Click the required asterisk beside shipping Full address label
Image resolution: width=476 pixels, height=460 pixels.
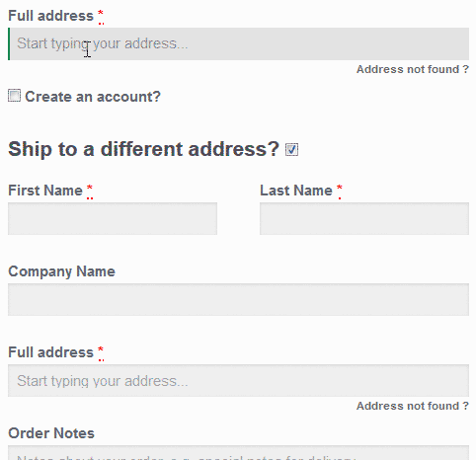pyautogui.click(x=101, y=350)
